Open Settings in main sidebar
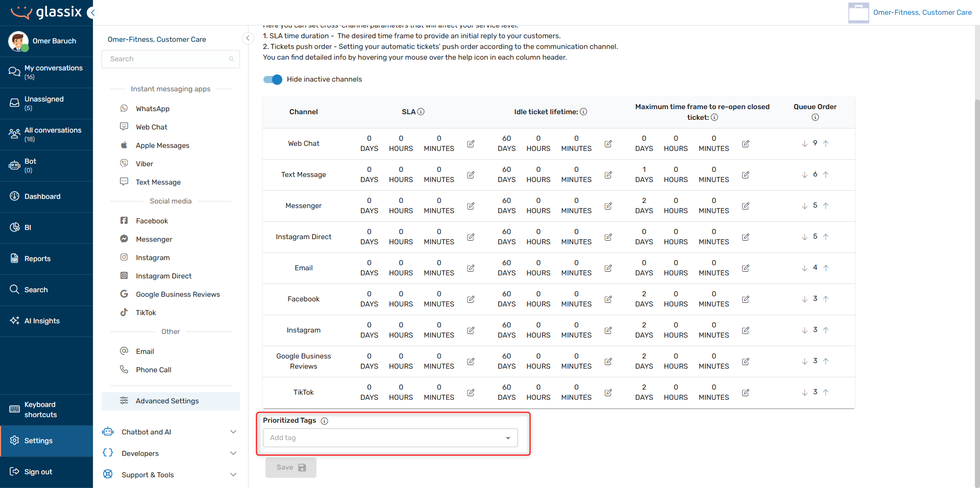Image resolution: width=980 pixels, height=488 pixels. 46,441
